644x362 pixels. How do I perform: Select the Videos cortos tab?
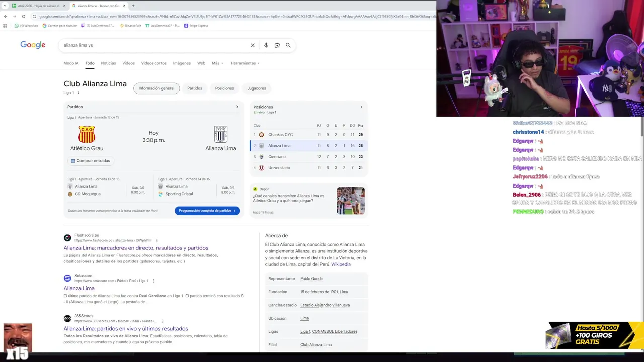[x=153, y=63]
